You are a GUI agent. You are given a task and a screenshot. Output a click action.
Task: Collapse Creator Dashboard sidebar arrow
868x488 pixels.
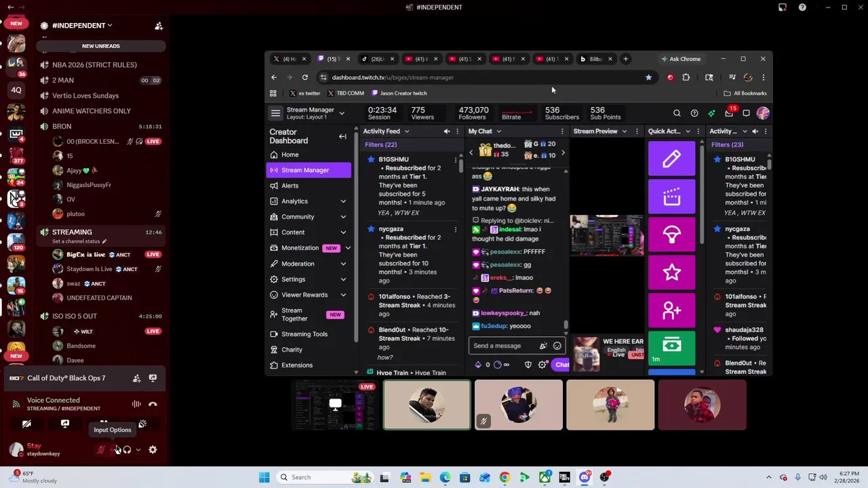[342, 136]
